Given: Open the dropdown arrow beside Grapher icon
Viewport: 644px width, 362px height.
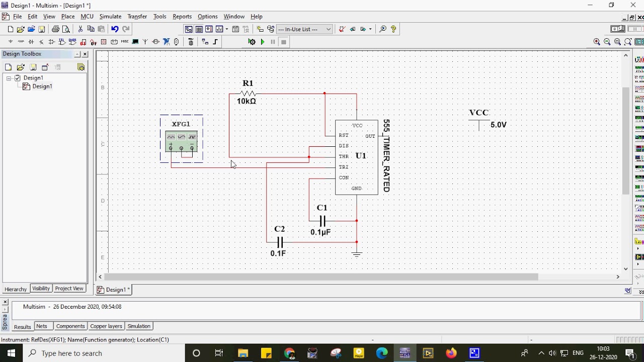Looking at the screenshot, I should tap(227, 29).
